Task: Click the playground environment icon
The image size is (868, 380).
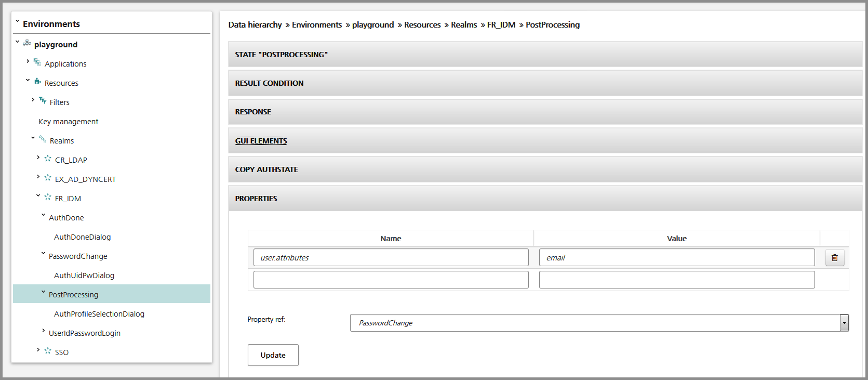Action: click(27, 43)
